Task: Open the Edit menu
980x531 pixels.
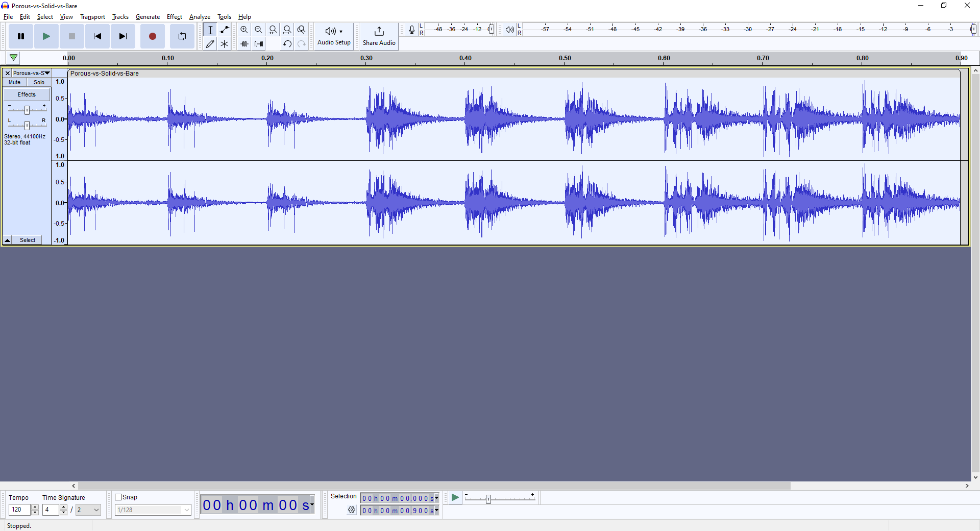Action: [x=25, y=17]
